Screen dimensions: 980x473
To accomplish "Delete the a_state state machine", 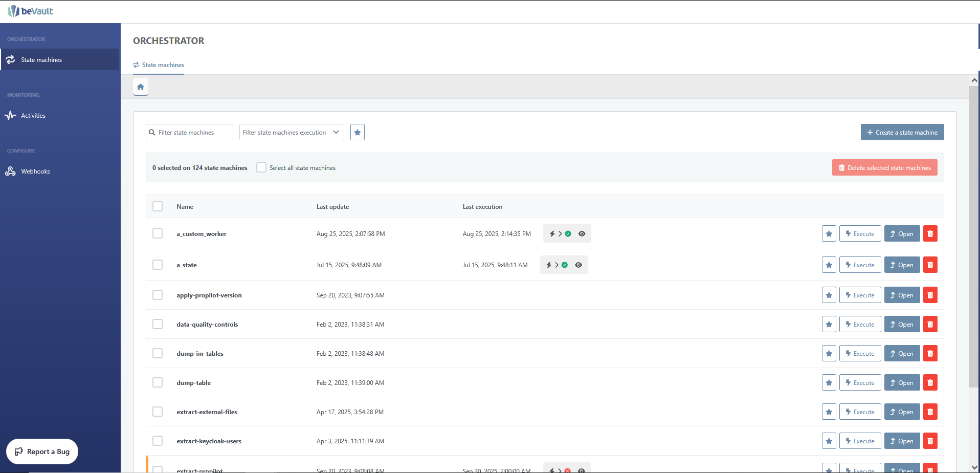I will click(x=930, y=265).
